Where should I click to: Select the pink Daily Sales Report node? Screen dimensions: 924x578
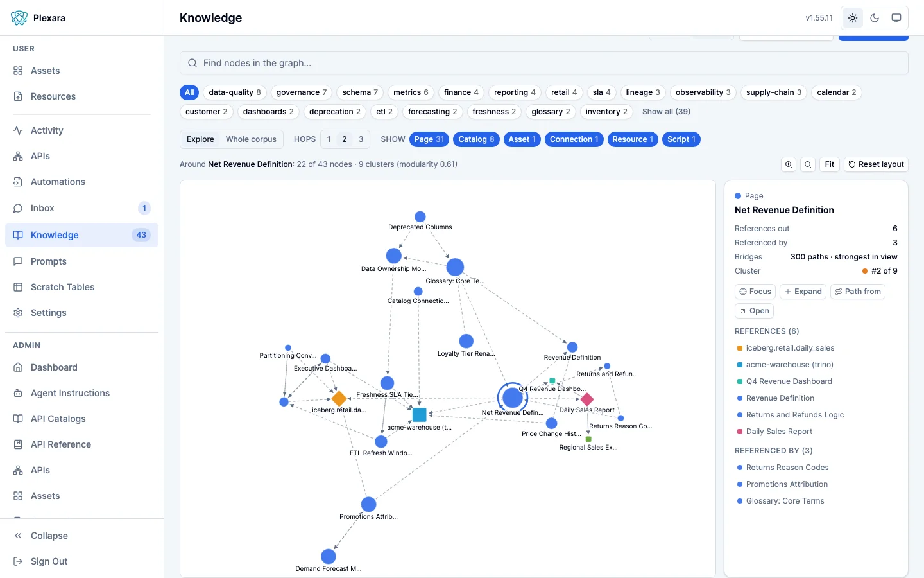pyautogui.click(x=586, y=399)
